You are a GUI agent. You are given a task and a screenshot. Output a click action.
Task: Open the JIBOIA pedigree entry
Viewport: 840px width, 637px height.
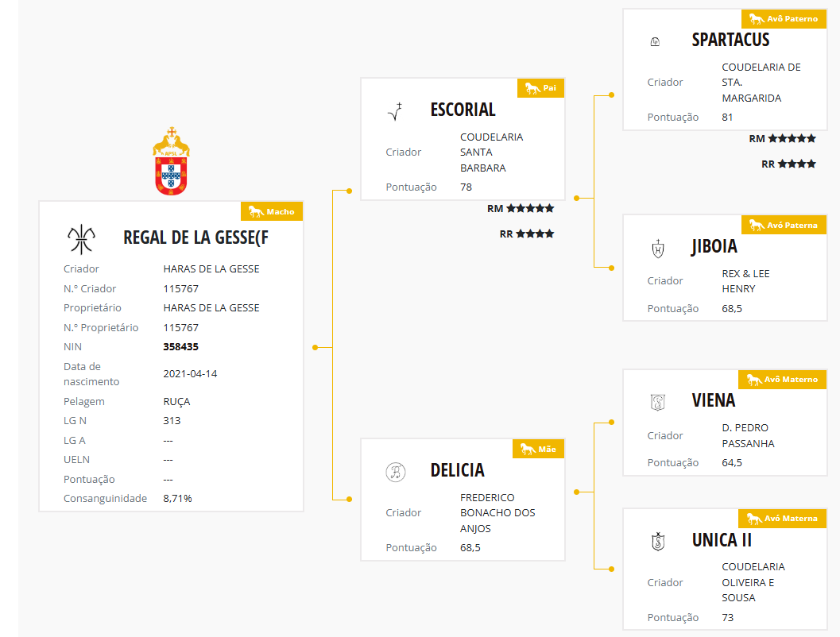click(x=714, y=247)
